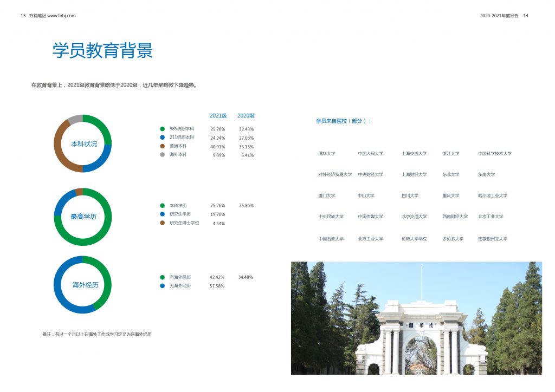The image size is (555, 392).
Task: Click the value 32.43%
Action: (247, 129)
